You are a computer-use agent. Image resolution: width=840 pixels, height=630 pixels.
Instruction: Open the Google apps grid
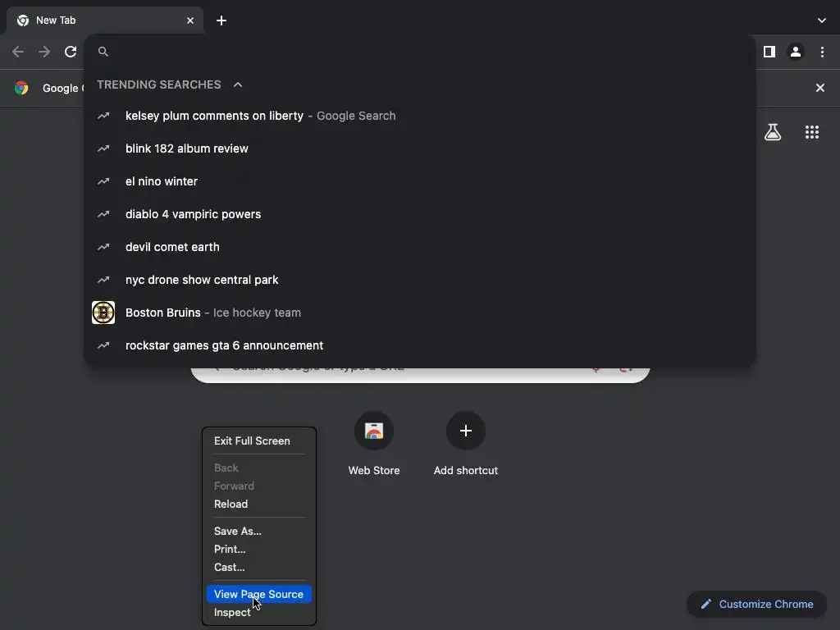coord(811,132)
